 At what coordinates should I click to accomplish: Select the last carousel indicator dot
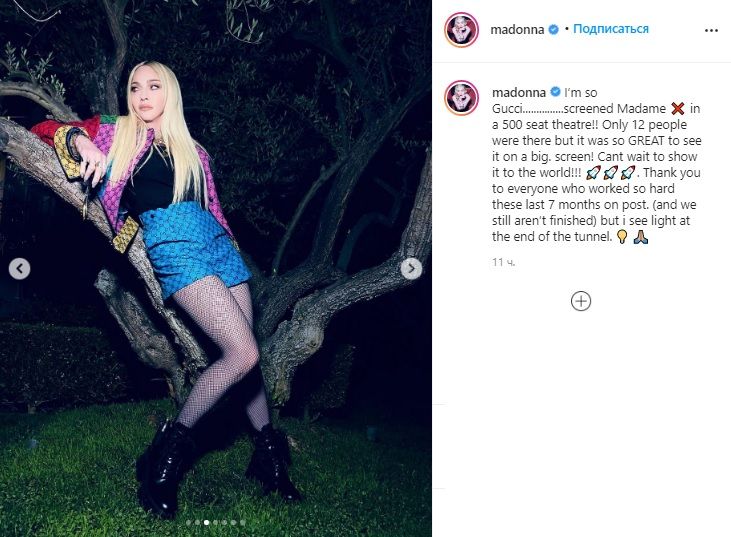click(x=243, y=523)
